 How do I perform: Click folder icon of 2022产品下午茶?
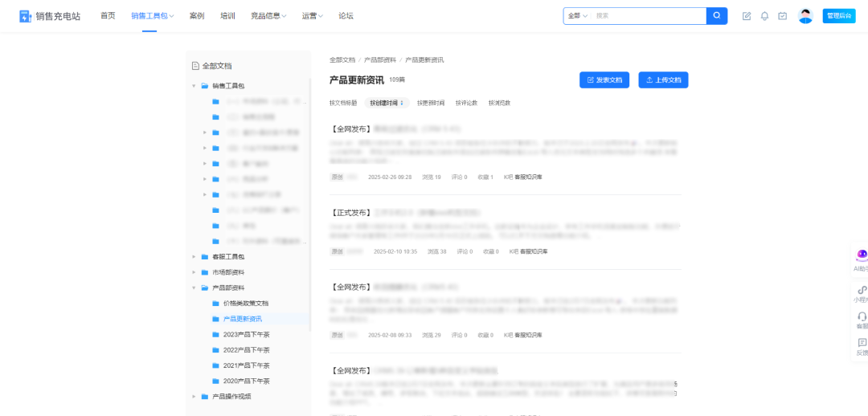pos(215,350)
